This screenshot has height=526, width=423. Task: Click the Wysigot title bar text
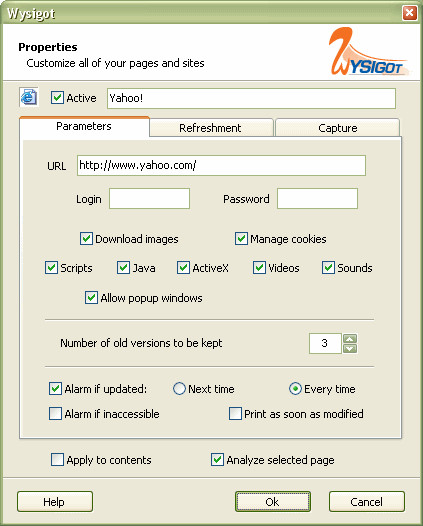(31, 14)
